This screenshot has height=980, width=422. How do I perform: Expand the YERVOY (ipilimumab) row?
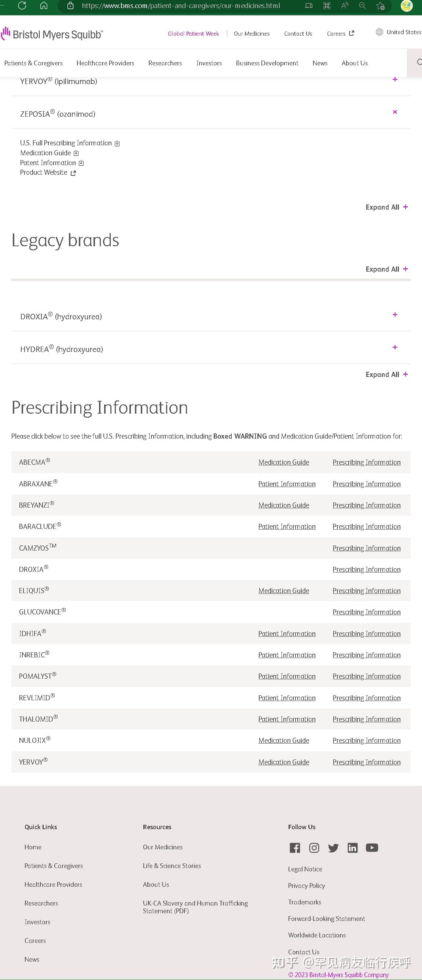[395, 80]
